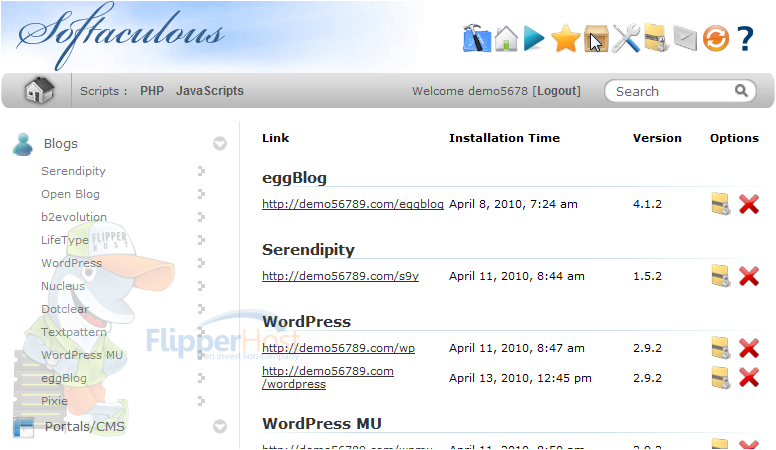Remove the eggBlog installation with red X
Image resolution: width=776 pixels, height=450 pixels.
pos(749,204)
